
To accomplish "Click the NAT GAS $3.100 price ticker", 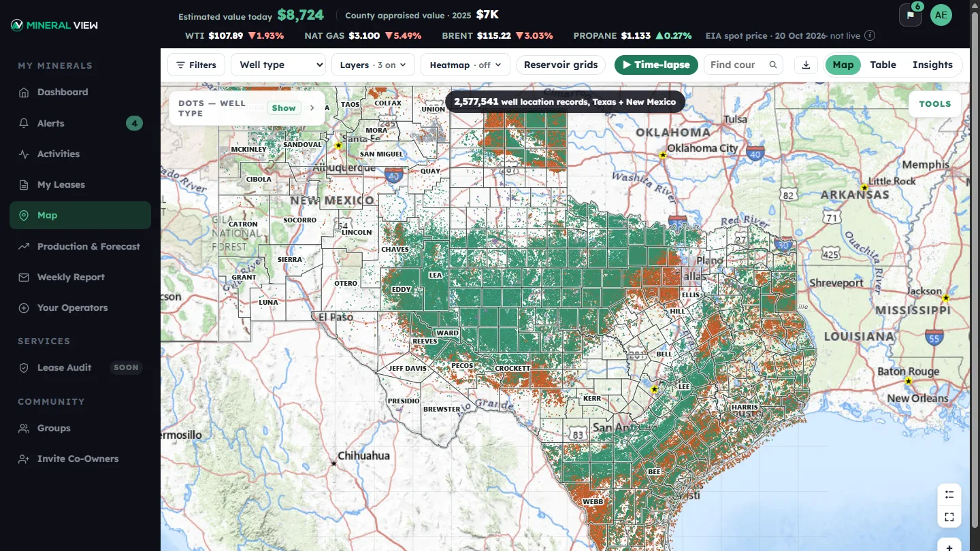I will pyautogui.click(x=363, y=35).
